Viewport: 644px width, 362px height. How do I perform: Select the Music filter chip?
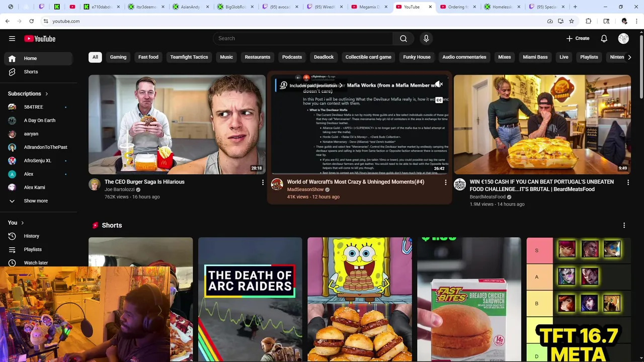click(x=226, y=57)
